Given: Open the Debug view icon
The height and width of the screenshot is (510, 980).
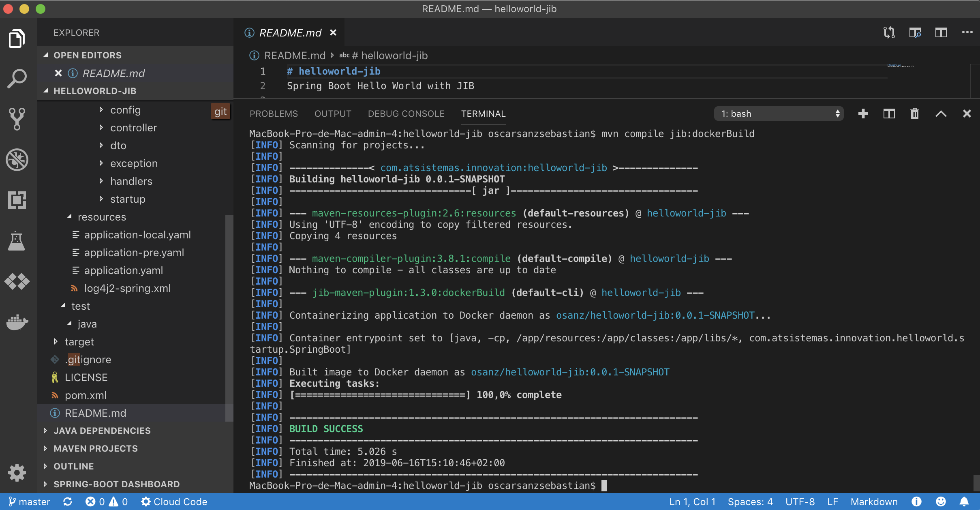Looking at the screenshot, I should [x=17, y=159].
